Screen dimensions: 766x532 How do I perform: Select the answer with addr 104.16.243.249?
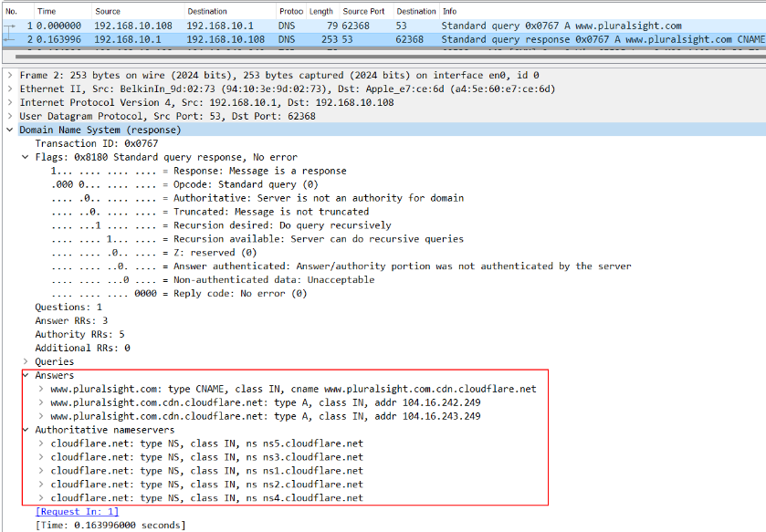click(x=266, y=416)
